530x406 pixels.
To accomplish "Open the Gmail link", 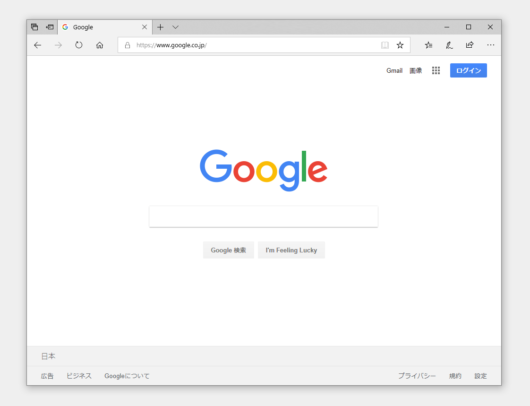I will pyautogui.click(x=394, y=70).
